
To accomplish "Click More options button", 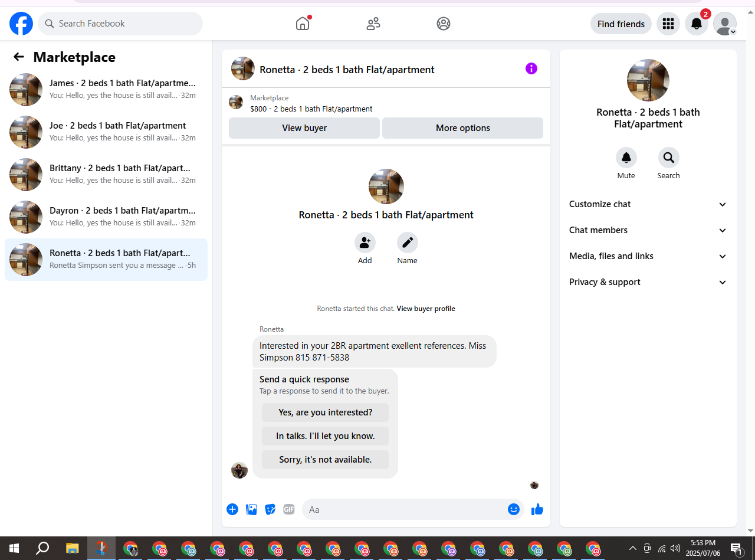I will [x=463, y=128].
